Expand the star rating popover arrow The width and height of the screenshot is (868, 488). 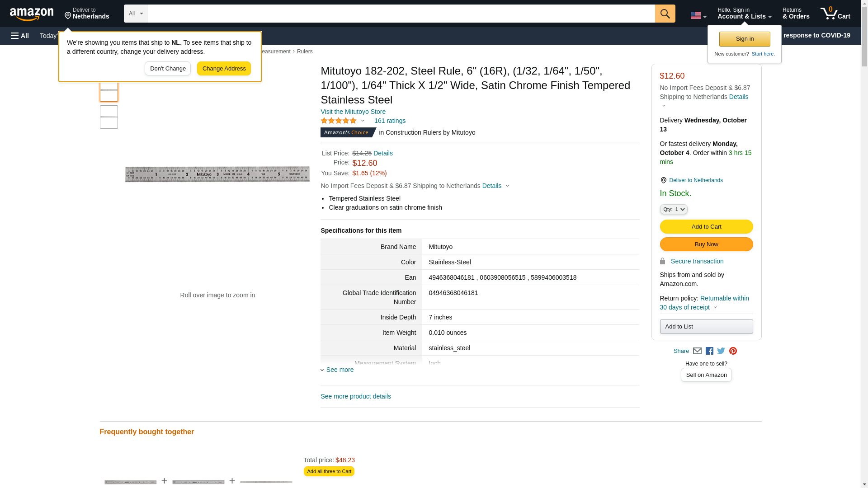[363, 121]
